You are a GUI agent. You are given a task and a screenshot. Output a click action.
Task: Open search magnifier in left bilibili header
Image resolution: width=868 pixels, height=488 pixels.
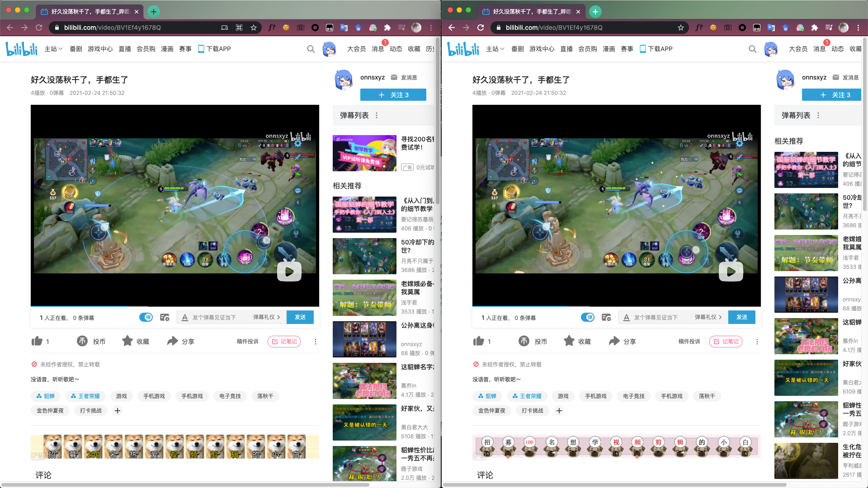[311, 49]
